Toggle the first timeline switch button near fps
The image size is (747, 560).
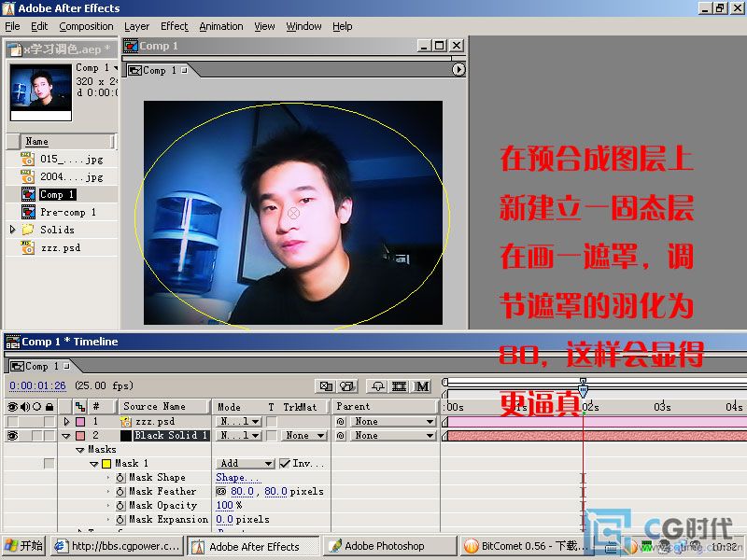pos(326,386)
